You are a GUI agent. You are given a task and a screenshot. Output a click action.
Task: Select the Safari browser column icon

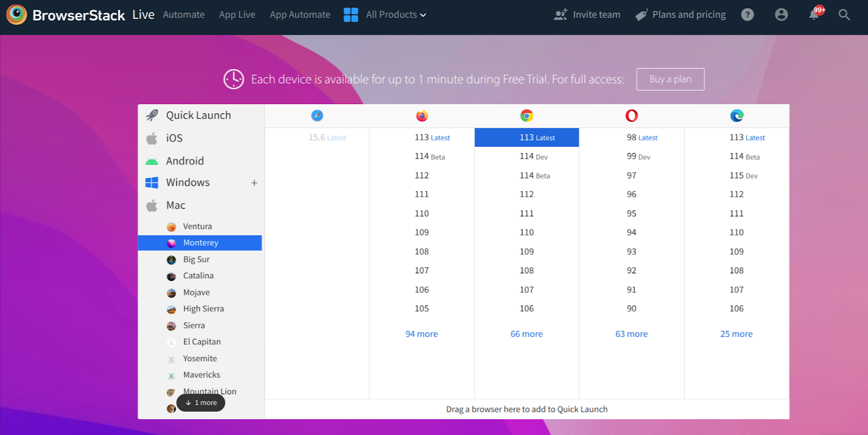coord(317,116)
